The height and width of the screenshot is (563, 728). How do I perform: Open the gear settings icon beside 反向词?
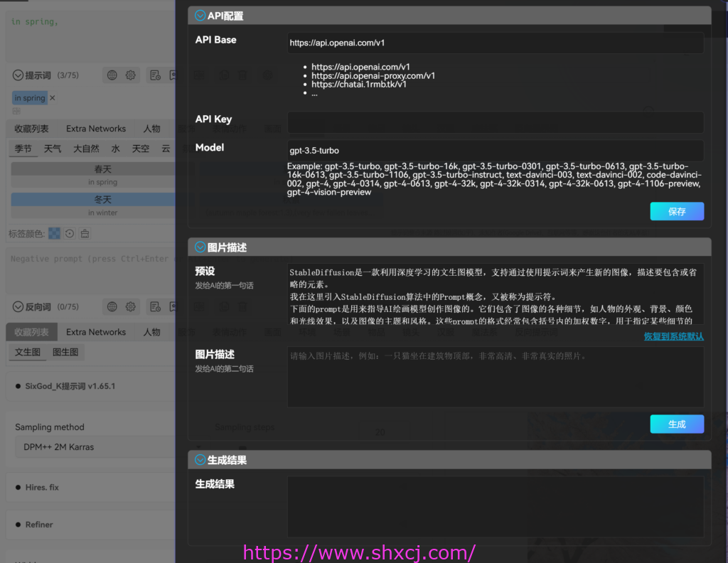click(x=130, y=306)
